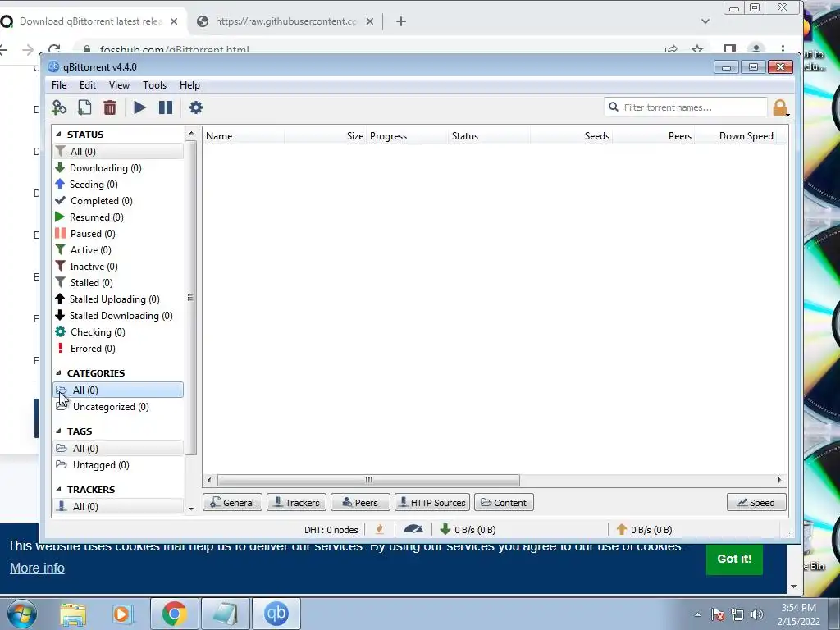840x630 pixels.
Task: Switch to the HTTP Sources tab
Action: 432,503
